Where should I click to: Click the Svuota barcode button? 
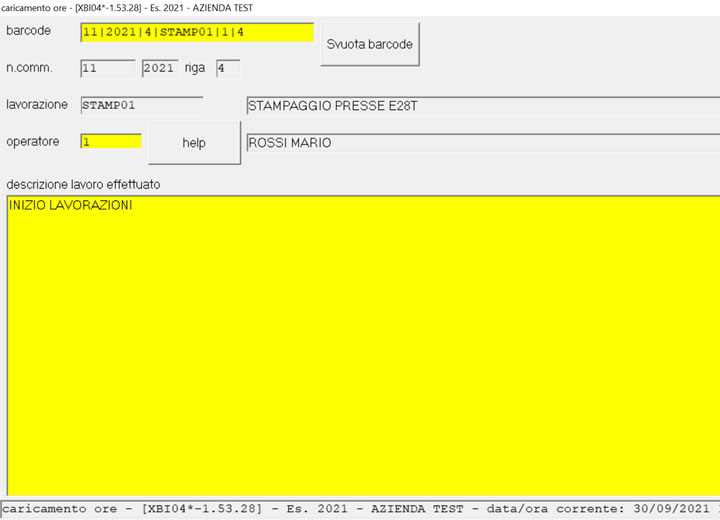[369, 44]
